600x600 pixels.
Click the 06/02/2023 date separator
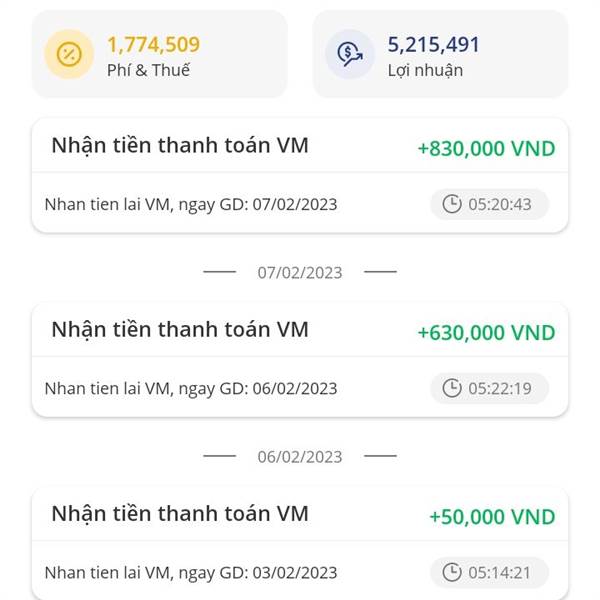tap(300, 457)
